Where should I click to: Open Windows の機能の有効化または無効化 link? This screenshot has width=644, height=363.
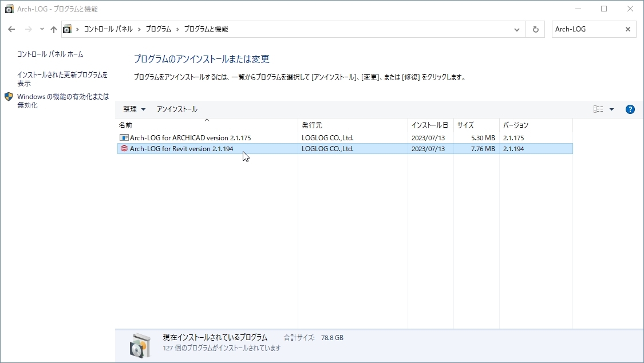(63, 101)
